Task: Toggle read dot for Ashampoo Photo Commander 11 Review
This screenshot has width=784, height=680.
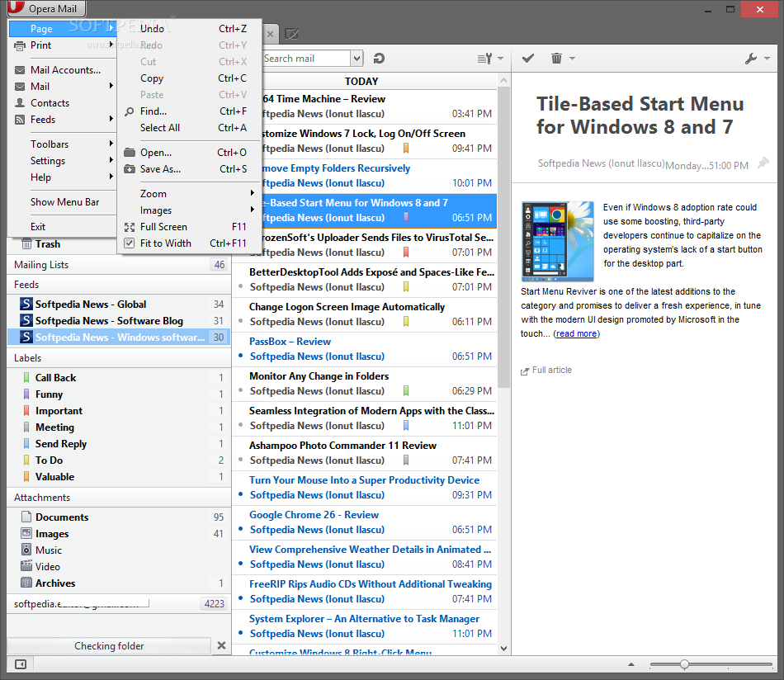Action: 240,460
